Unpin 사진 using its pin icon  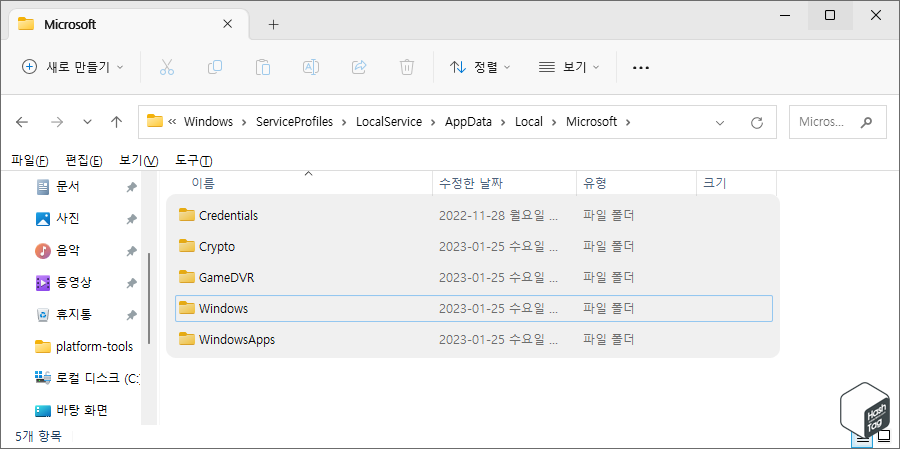tap(131, 219)
